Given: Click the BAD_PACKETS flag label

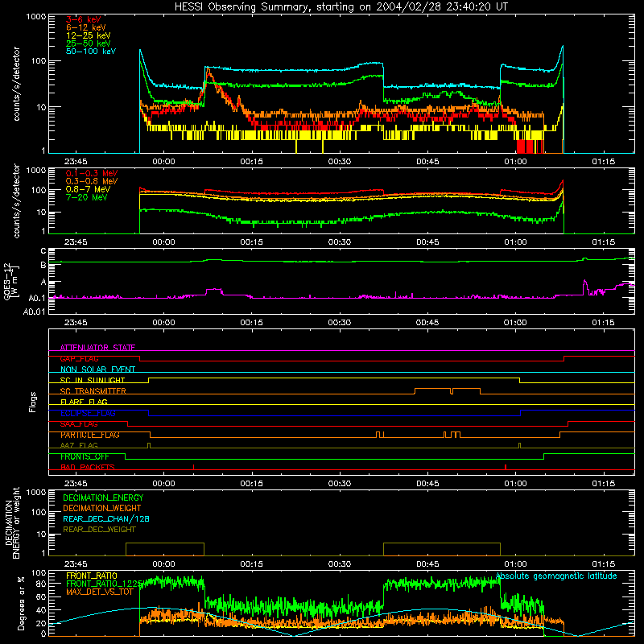Looking at the screenshot, I should coord(88,468).
